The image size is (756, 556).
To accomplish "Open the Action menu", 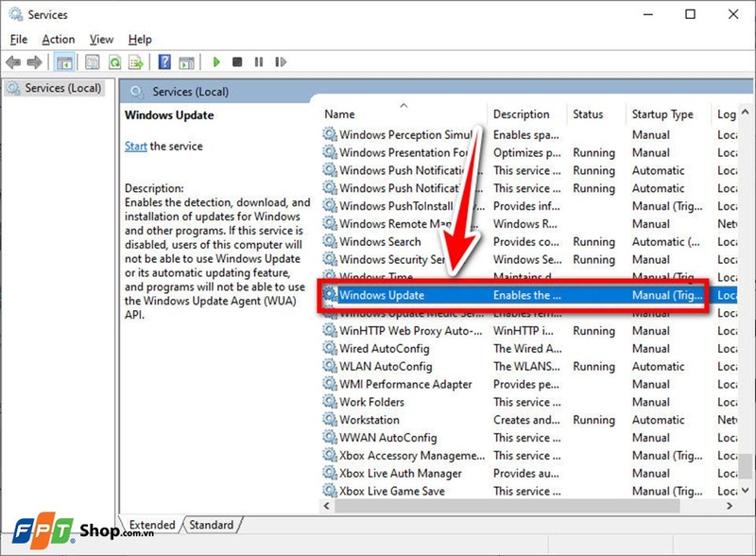I will [x=58, y=39].
